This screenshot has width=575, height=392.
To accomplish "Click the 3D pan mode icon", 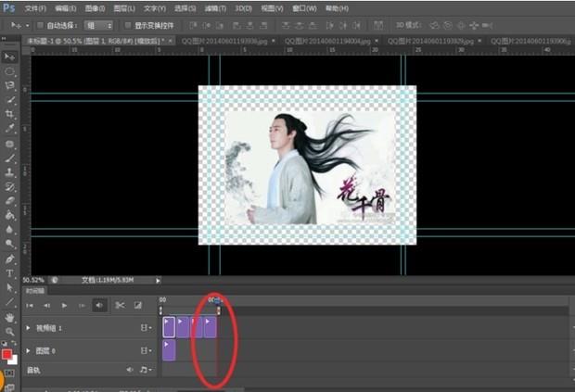I will (x=461, y=25).
